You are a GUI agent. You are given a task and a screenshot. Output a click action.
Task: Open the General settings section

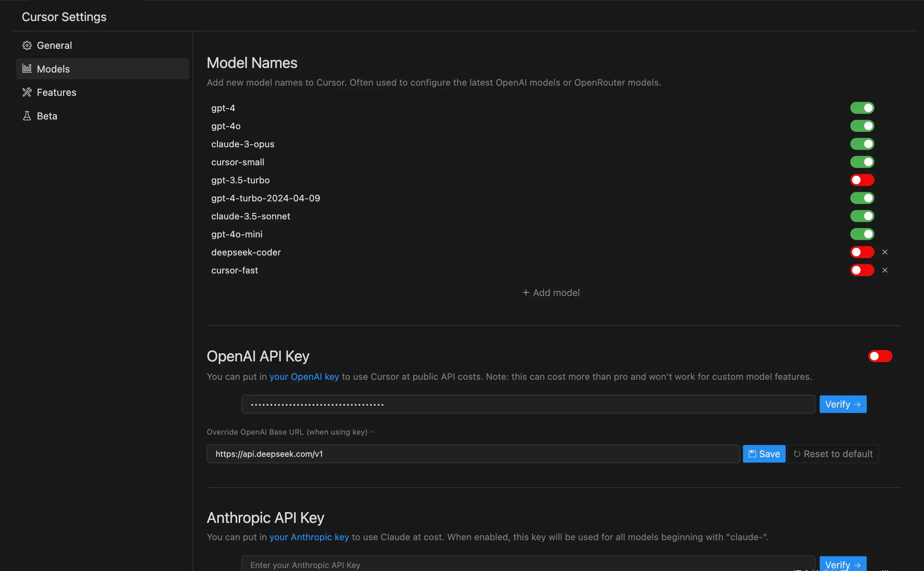click(102, 45)
